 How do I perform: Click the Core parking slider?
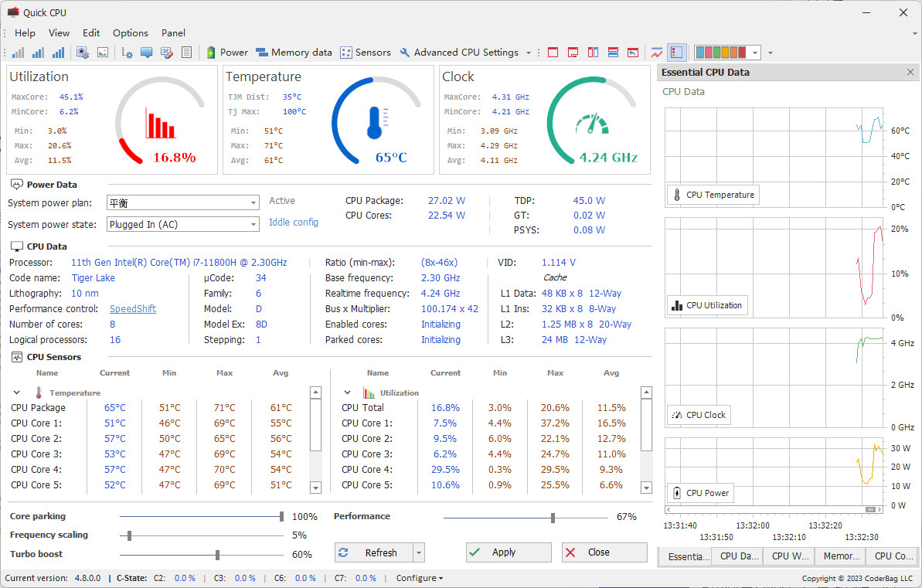(x=201, y=516)
